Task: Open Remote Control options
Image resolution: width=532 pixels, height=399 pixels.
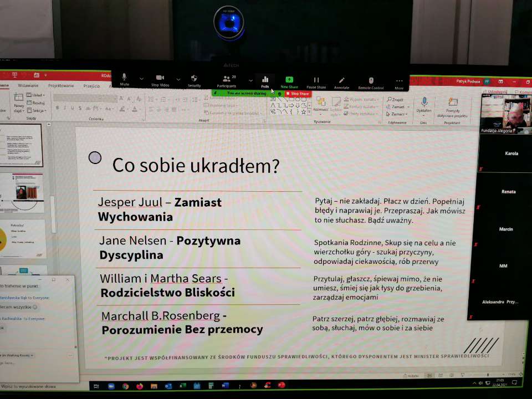Action: click(x=371, y=83)
